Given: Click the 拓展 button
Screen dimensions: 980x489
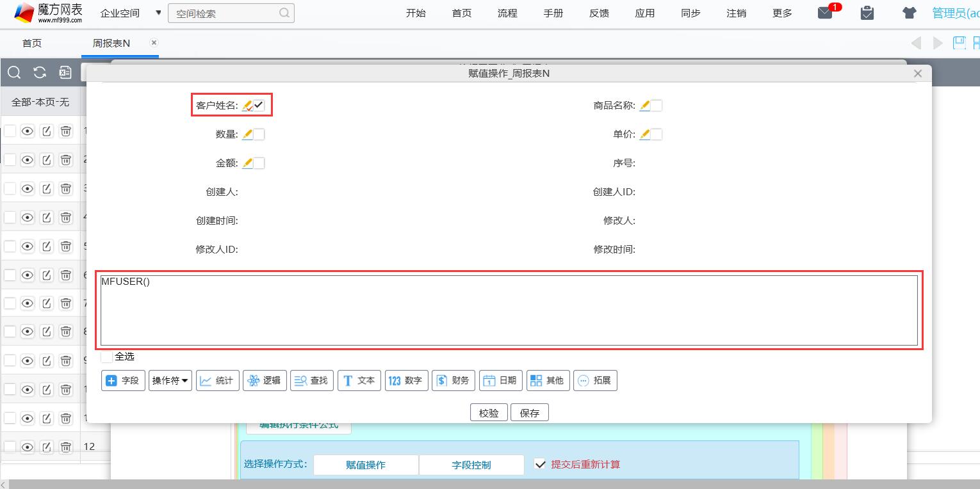Looking at the screenshot, I should (595, 380).
